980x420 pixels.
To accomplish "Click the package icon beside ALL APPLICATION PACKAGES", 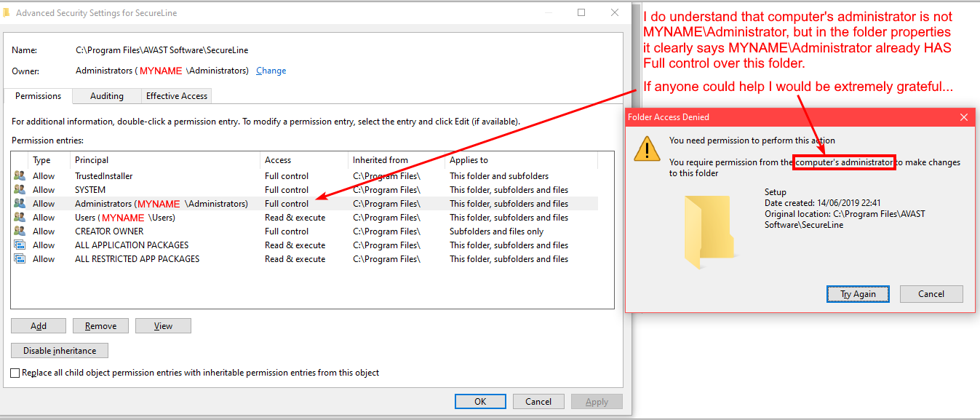I will point(20,245).
